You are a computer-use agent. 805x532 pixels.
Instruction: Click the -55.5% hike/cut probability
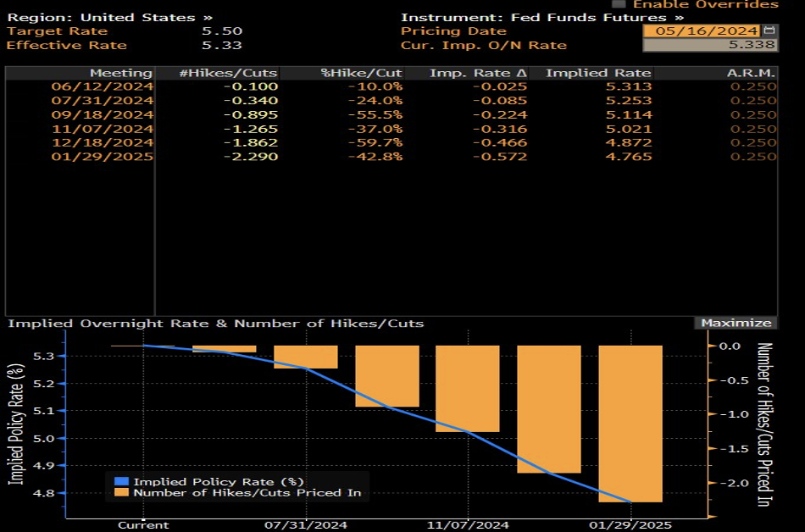click(x=375, y=114)
